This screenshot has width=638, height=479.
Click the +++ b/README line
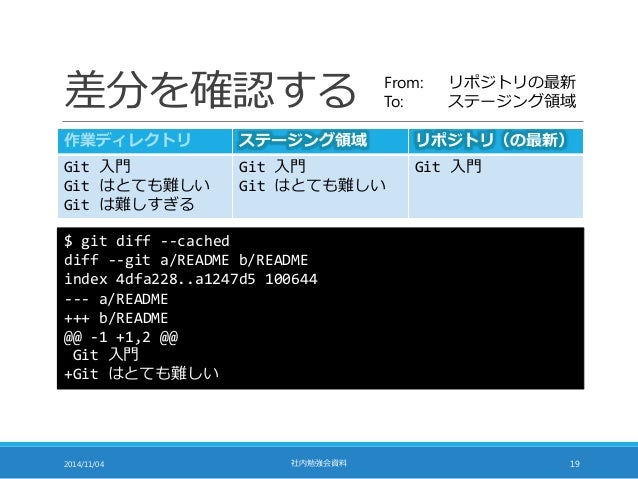point(116,318)
